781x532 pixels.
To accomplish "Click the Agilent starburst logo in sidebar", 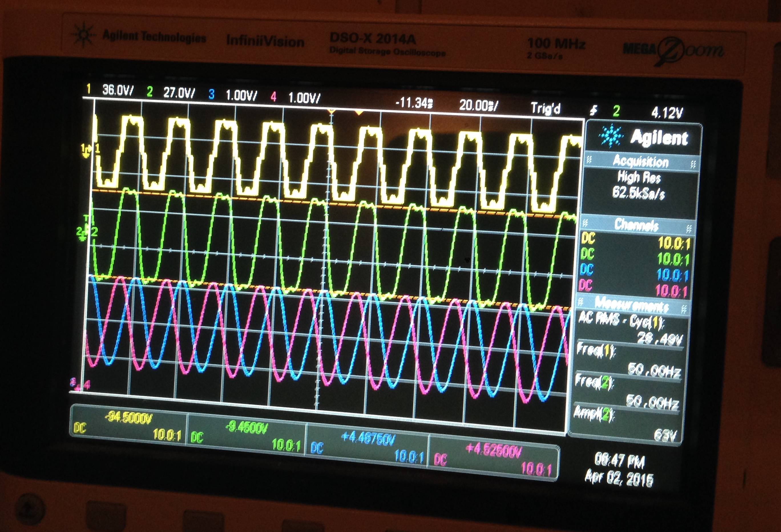I will tap(611, 136).
